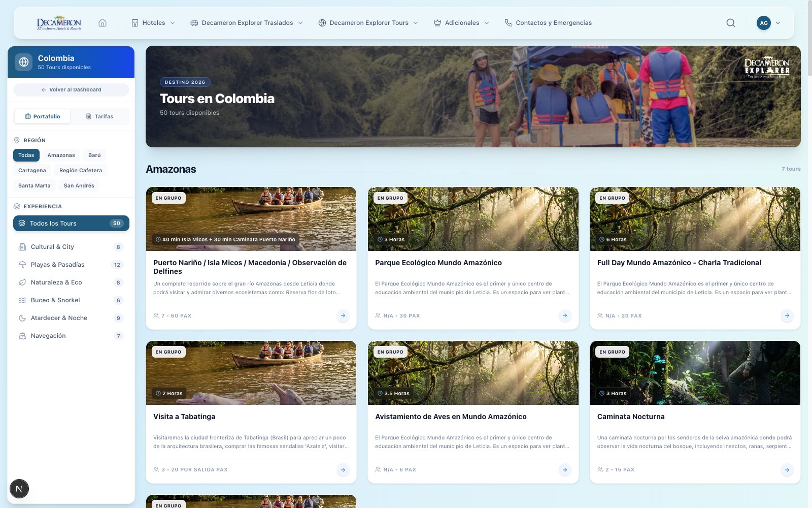The image size is (812, 508).
Task: Click the Decameron logo in header
Action: click(59, 23)
